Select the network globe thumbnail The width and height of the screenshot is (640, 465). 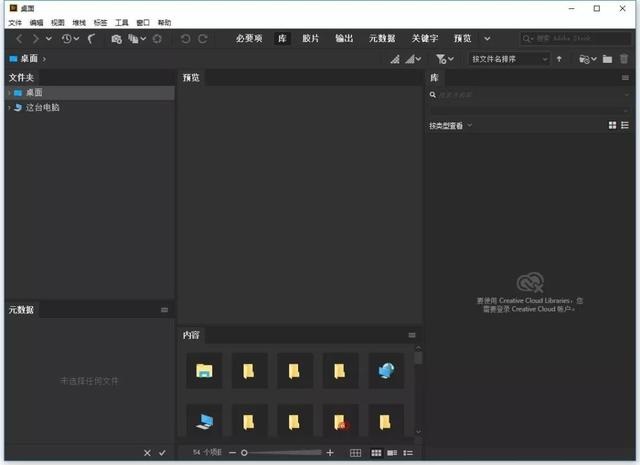click(386, 371)
